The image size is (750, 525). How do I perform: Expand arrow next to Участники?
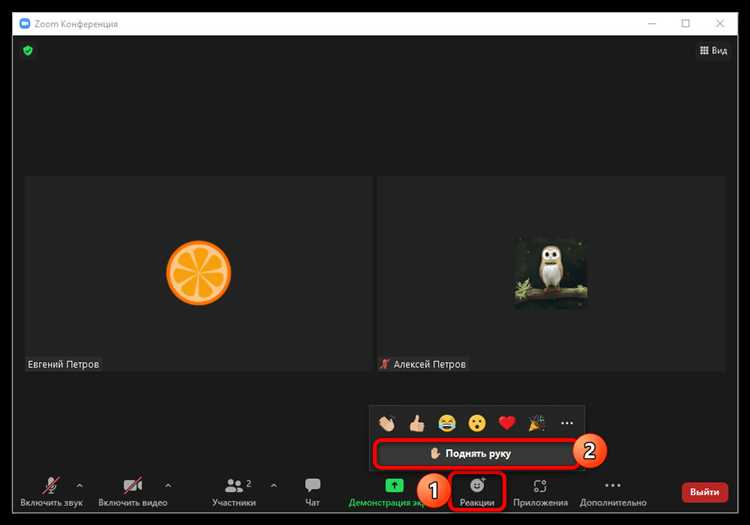pyautogui.click(x=274, y=486)
